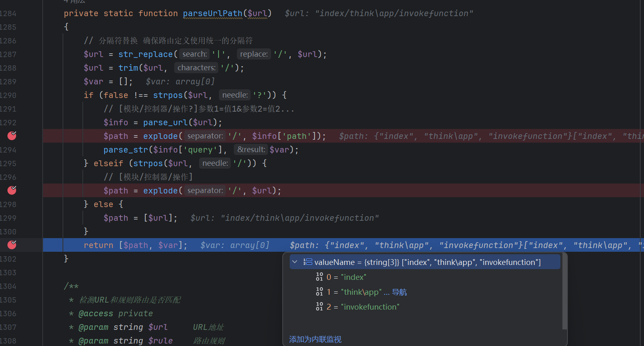Remove breakpoint on line 1293 explode statement
The image size is (644, 346).
point(12,136)
